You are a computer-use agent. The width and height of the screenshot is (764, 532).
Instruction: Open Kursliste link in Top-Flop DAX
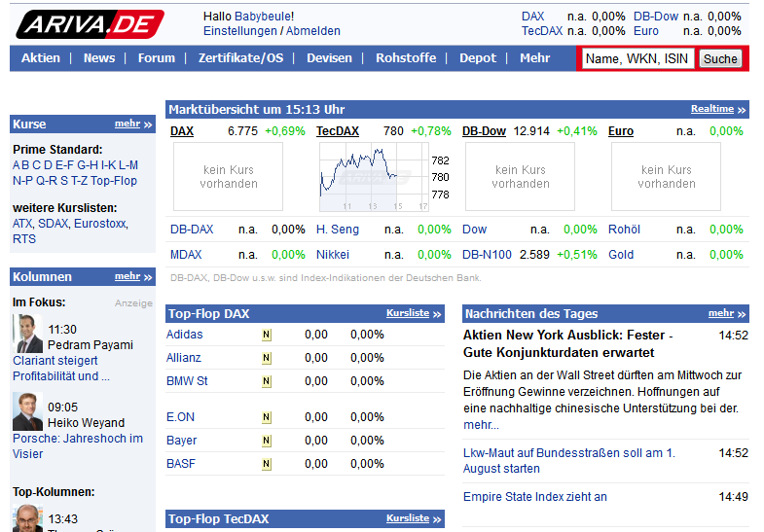(x=408, y=313)
